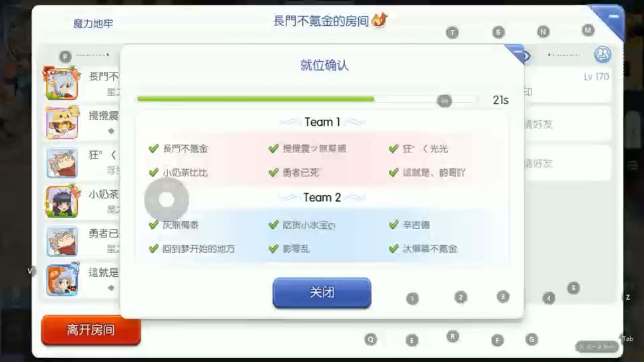
Task: Tap the T key overlay icon
Action: coord(452,33)
